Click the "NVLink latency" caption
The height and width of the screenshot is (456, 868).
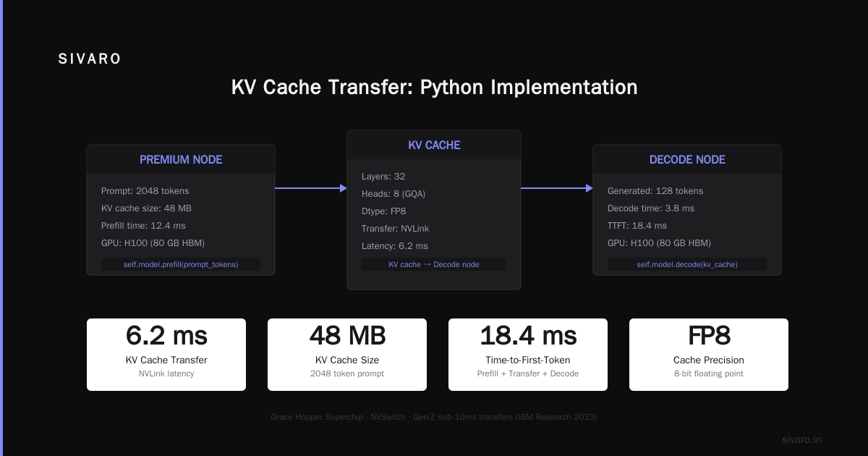tap(166, 373)
